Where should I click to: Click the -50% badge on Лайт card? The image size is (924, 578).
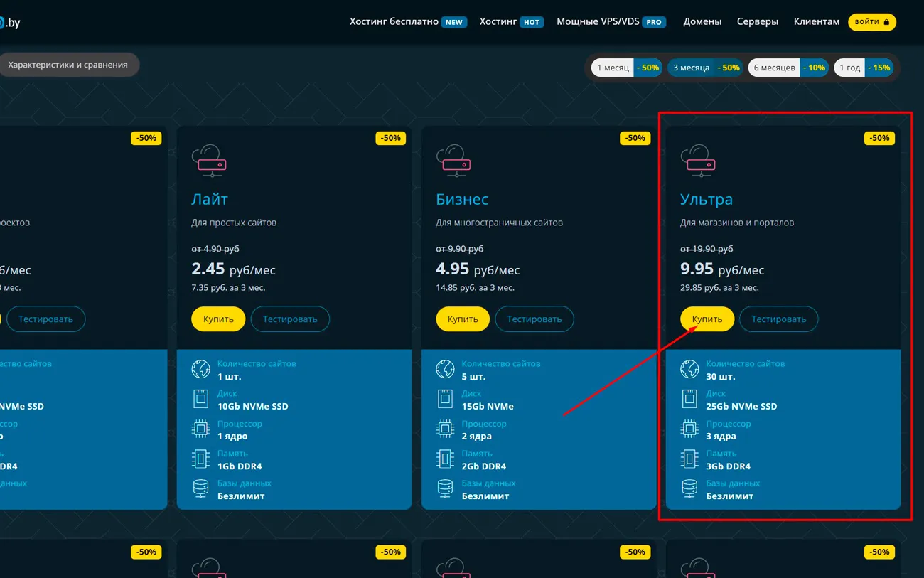(x=391, y=138)
